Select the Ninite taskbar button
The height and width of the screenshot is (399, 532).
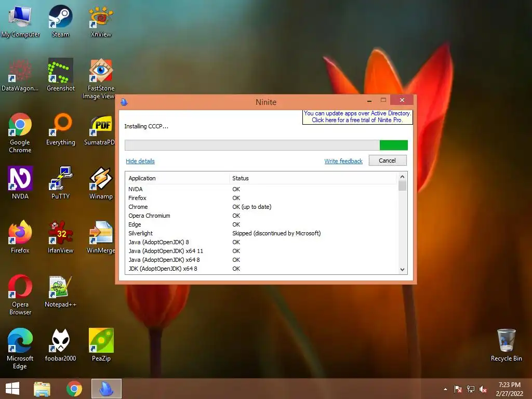(106, 389)
